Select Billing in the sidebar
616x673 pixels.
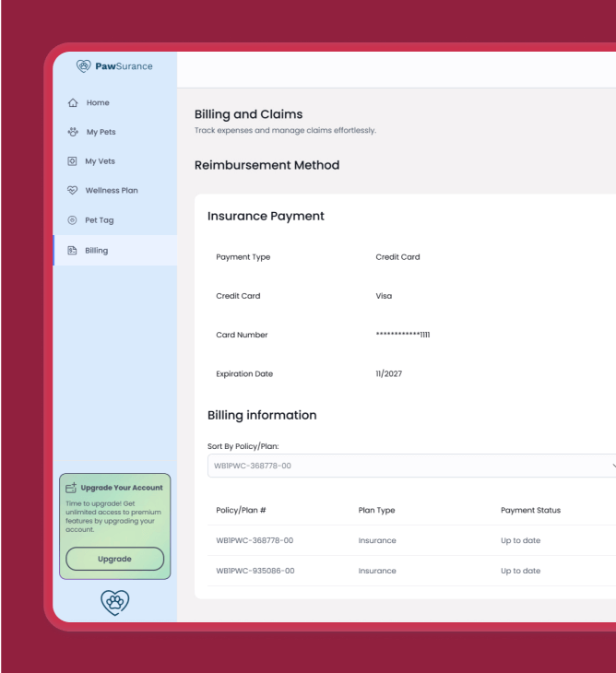pyautogui.click(x=115, y=250)
